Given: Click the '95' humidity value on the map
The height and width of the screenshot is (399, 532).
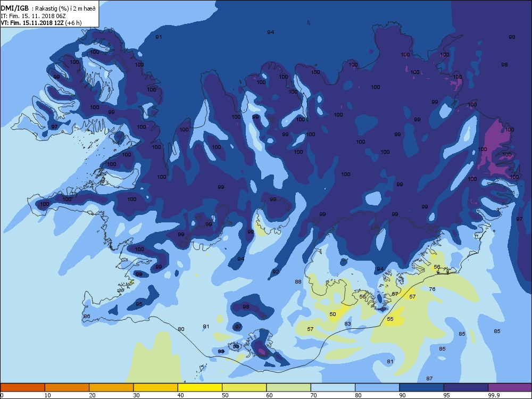Looking at the screenshot, I should (139, 304).
